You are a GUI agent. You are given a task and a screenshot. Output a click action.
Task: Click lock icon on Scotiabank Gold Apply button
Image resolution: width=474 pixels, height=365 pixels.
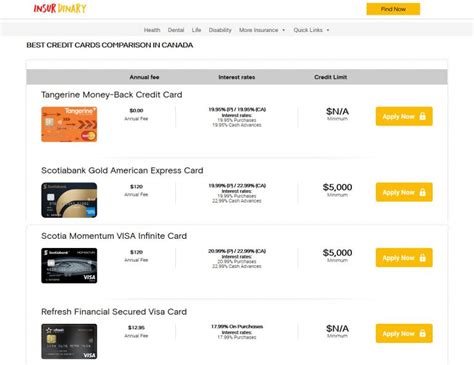click(x=423, y=192)
